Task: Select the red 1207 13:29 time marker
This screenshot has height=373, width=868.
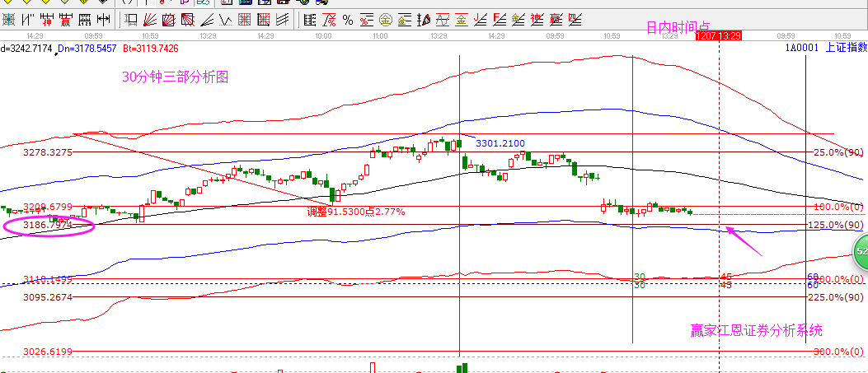Action: 719,36
